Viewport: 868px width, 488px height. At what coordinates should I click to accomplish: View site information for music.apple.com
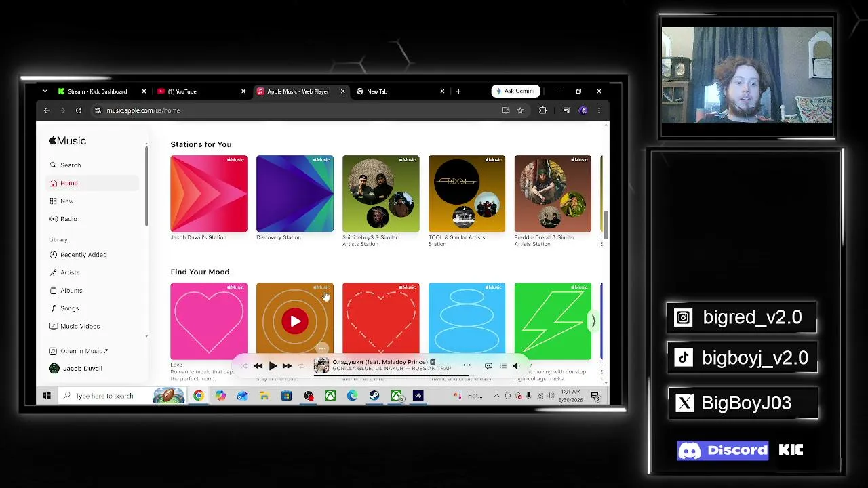point(98,110)
